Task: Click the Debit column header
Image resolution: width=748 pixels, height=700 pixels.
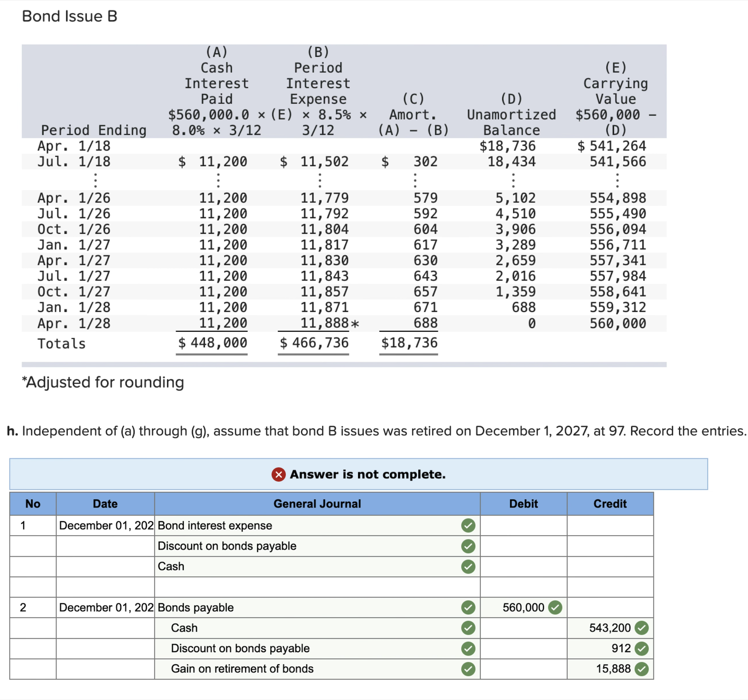Action: [x=523, y=503]
